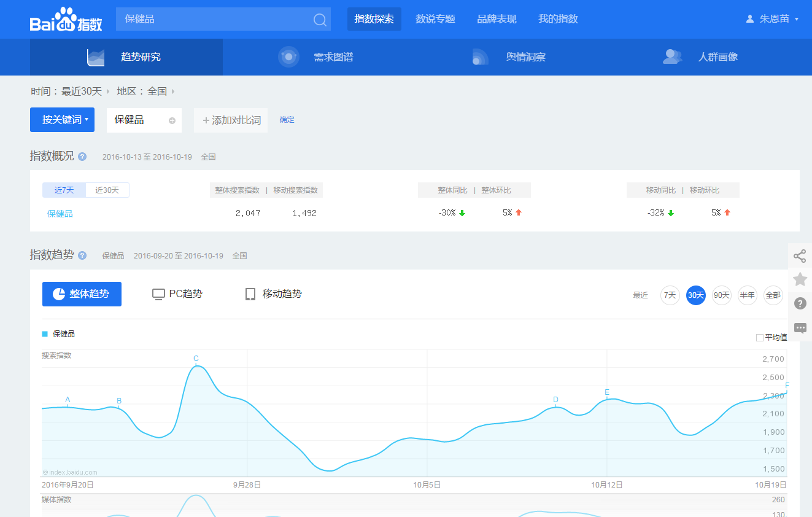
Task: Click help icon next to 指数趋势
Action: pos(82,255)
